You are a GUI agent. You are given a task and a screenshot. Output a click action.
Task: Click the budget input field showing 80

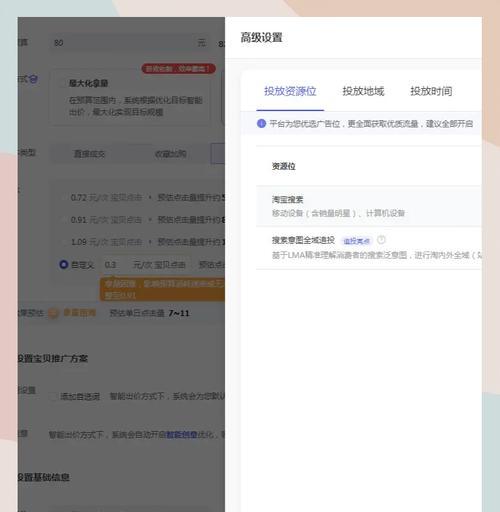pyautogui.click(x=130, y=43)
